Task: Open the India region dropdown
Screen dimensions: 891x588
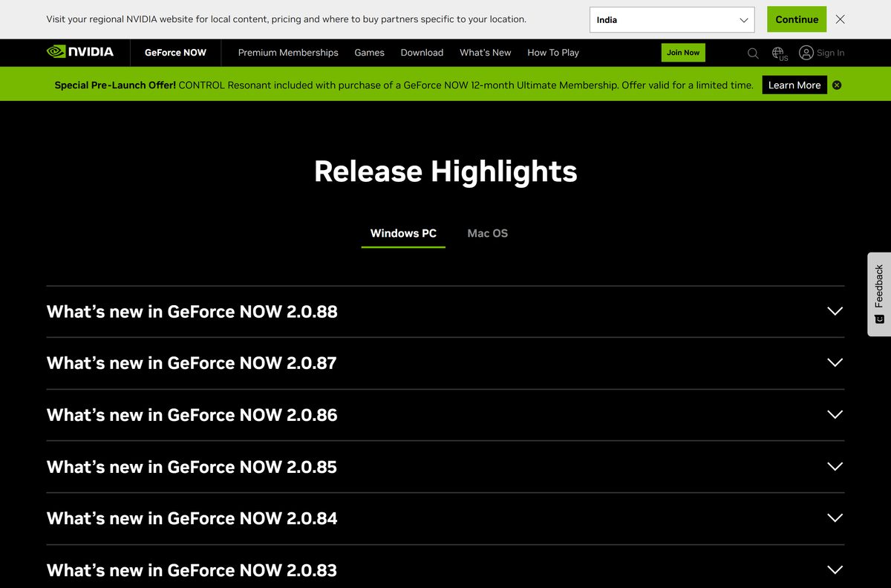Action: pos(672,20)
